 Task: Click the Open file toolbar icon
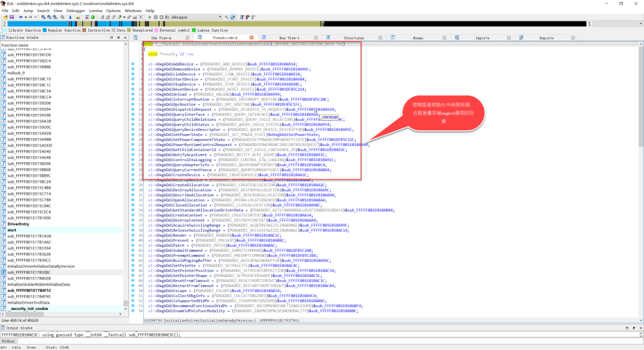(5, 17)
